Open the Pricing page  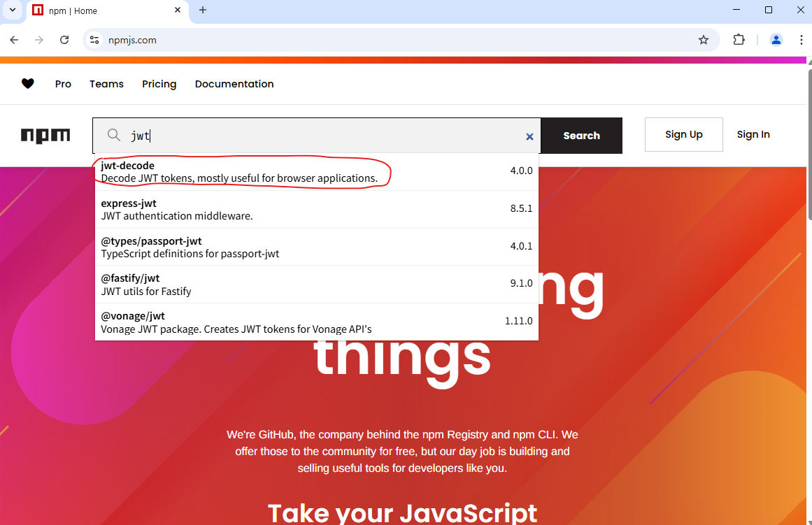point(159,84)
